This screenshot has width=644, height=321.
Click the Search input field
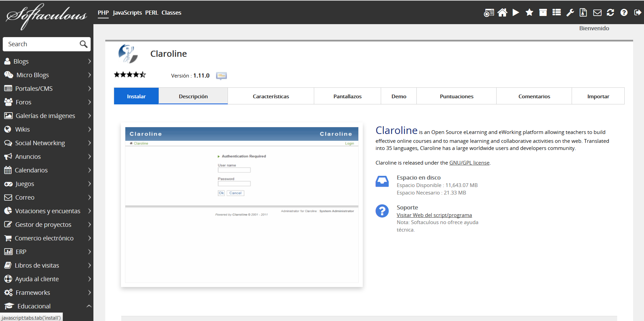tap(42, 44)
